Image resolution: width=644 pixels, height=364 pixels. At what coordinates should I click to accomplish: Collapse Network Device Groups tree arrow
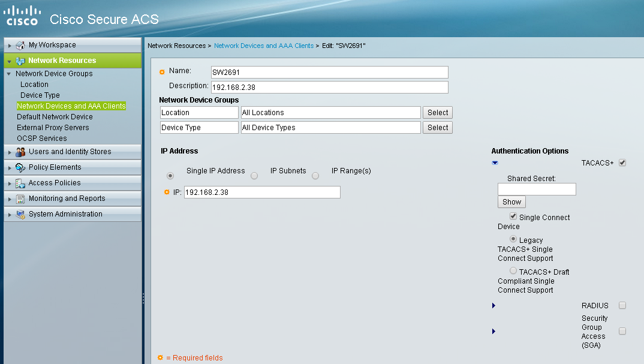[x=8, y=74]
